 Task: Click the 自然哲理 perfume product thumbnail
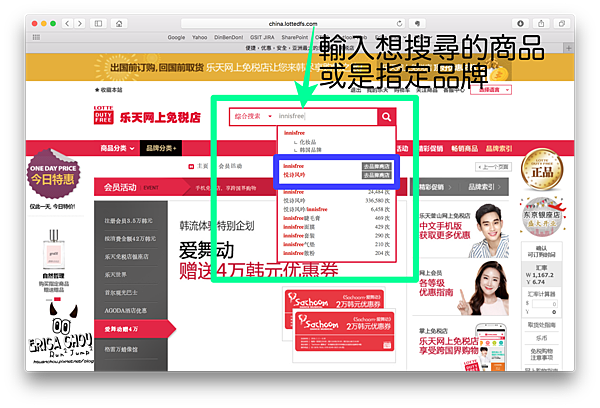[x=54, y=249]
